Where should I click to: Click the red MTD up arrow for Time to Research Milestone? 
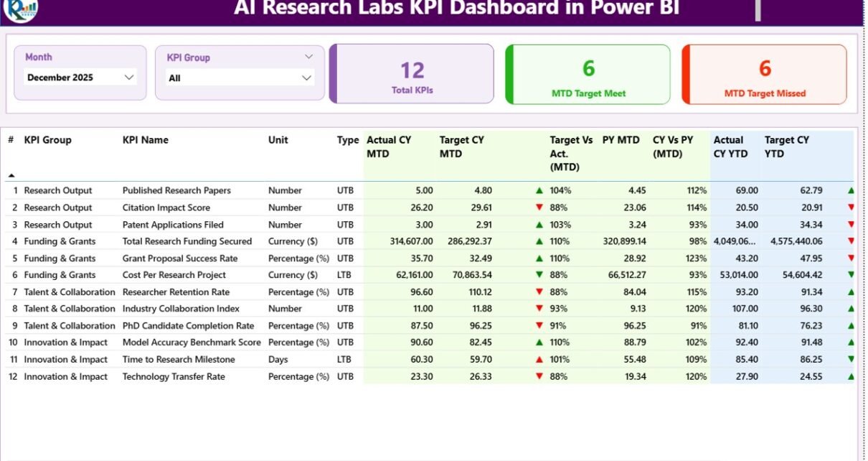click(539, 360)
